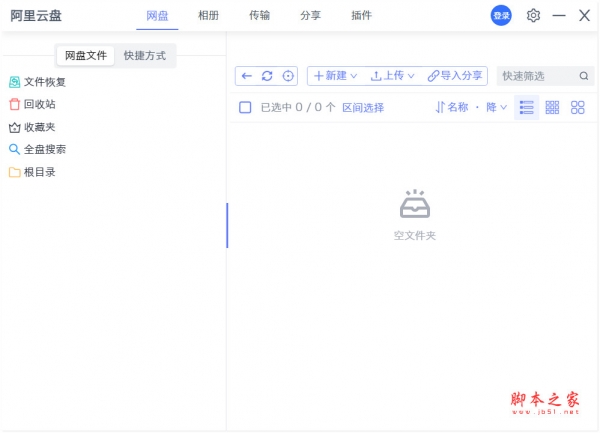This screenshot has height=433, width=600.
Task: Open 全盘搜索 entry text
Action: 45,149
